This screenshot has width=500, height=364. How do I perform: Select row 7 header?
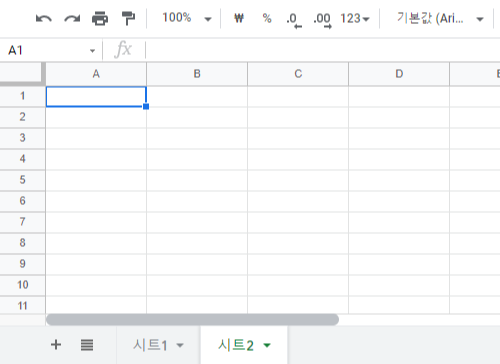[22, 222]
